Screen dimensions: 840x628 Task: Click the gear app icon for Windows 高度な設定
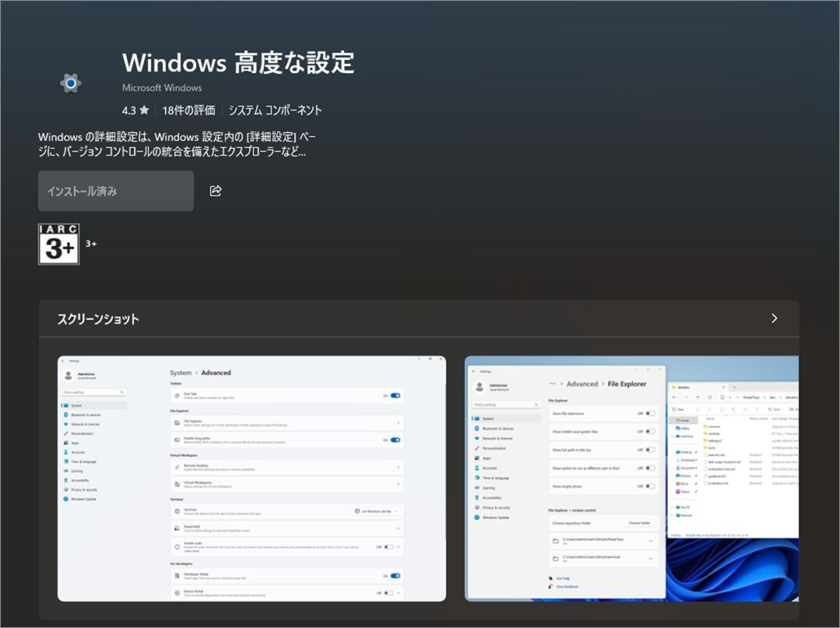[71, 82]
